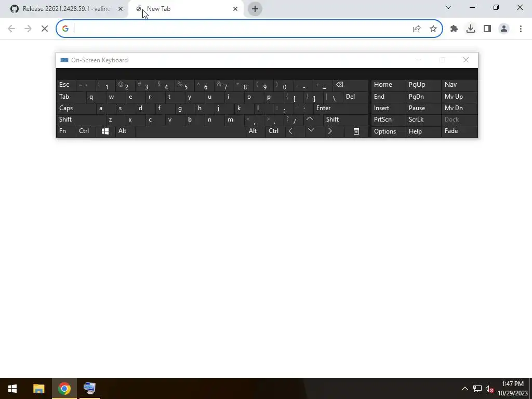Click Mv Dn key
Viewport: 532px width, 399px height.
coord(459,108)
